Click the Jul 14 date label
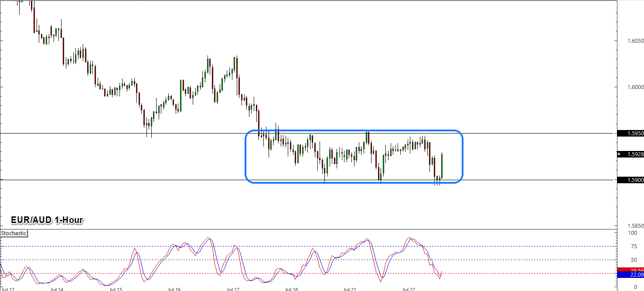Viewport: 644px width, 291px height. (x=57, y=289)
